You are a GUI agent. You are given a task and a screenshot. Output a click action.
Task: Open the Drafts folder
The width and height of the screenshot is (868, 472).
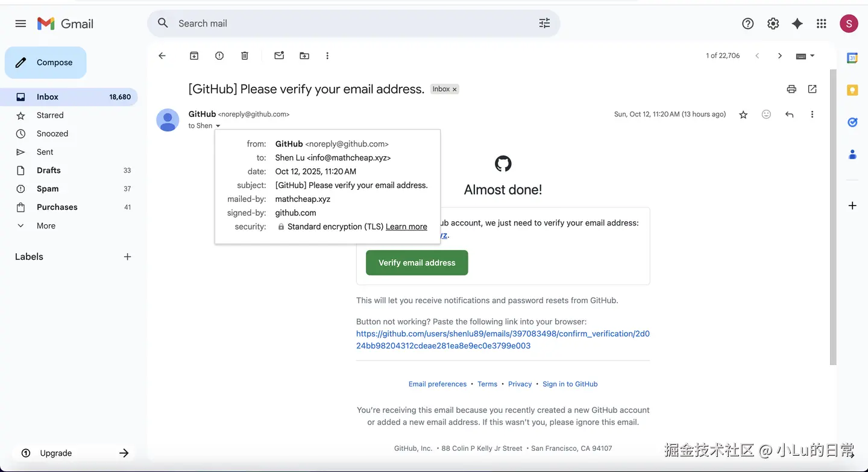click(69, 171)
